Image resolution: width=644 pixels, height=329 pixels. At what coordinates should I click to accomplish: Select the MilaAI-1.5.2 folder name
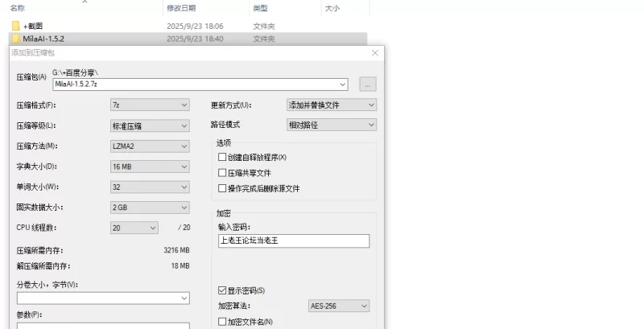43,39
